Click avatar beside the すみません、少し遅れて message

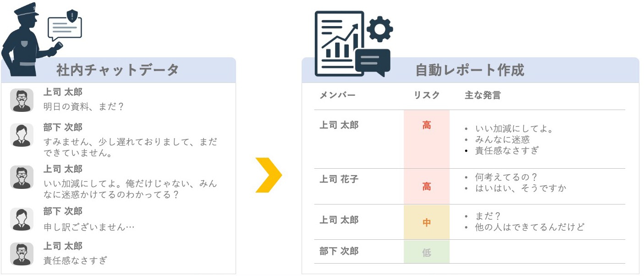(22, 135)
